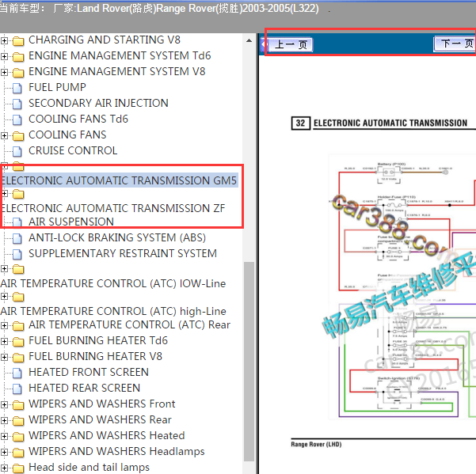Open the SECONDARY AIR INJECTION entry
Image resolution: width=476 pixels, height=474 pixels.
(98, 103)
